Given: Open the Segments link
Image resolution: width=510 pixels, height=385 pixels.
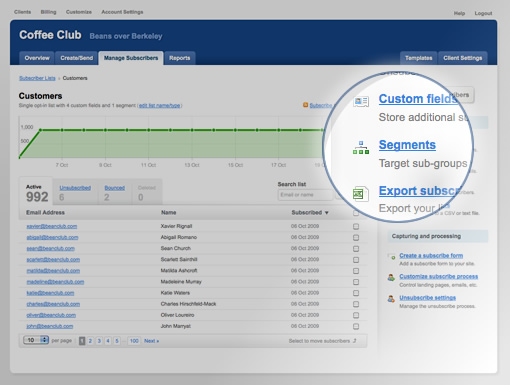Looking at the screenshot, I should click(407, 145).
